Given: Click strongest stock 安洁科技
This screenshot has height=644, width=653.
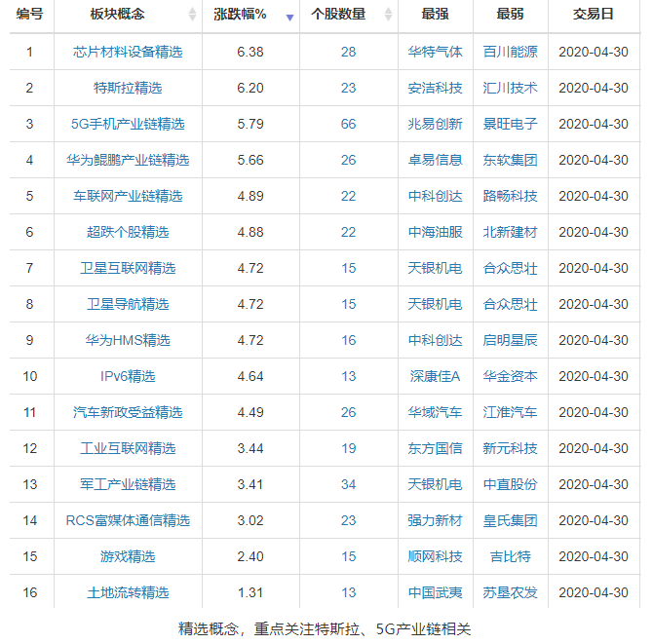Looking at the screenshot, I should point(436,88).
